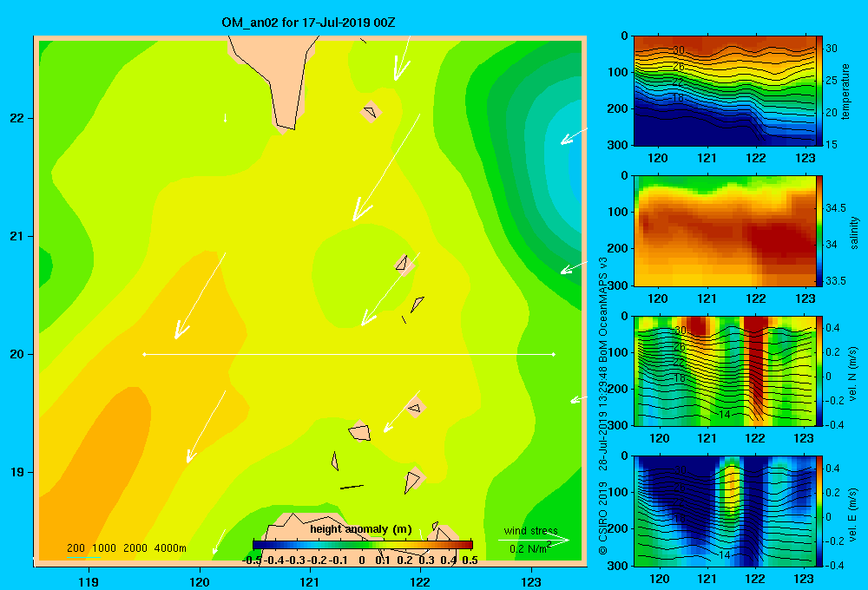The width and height of the screenshot is (868, 590).
Task: Open the northward velocity section plot
Action: (x=724, y=371)
